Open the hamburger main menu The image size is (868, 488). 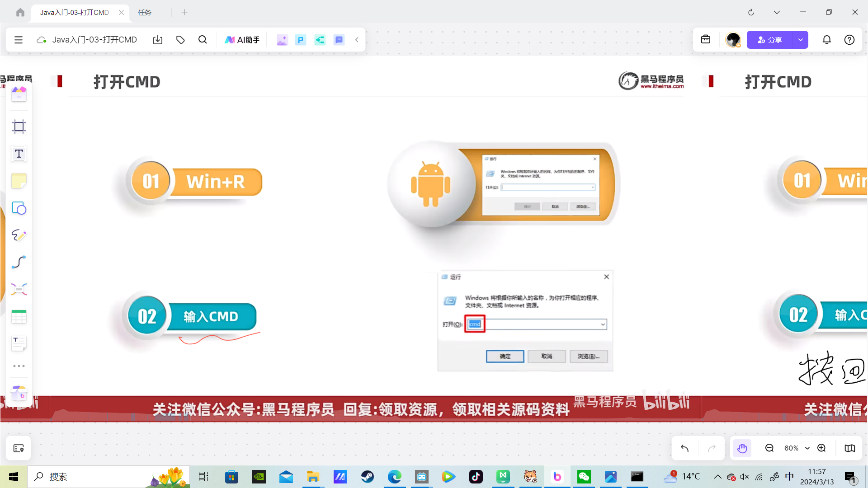[19, 40]
